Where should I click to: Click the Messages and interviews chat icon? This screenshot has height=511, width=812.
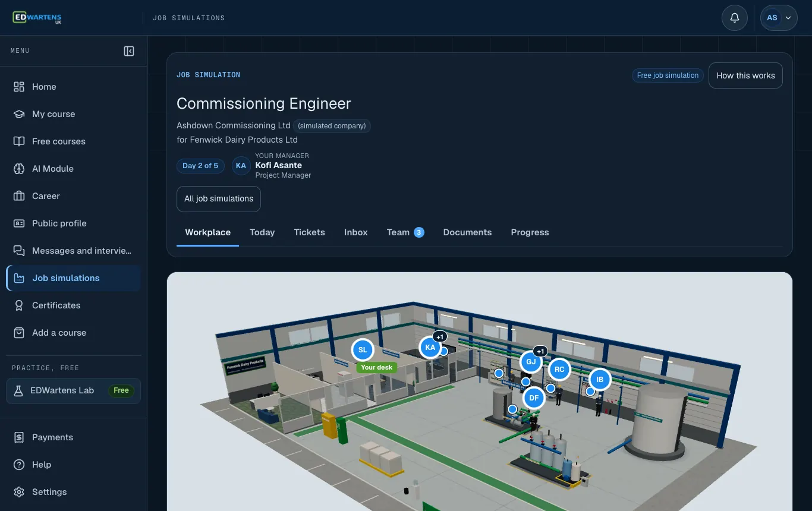pyautogui.click(x=19, y=251)
